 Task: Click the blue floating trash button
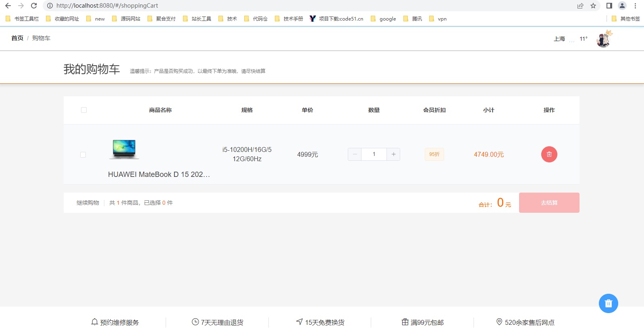coord(609,303)
